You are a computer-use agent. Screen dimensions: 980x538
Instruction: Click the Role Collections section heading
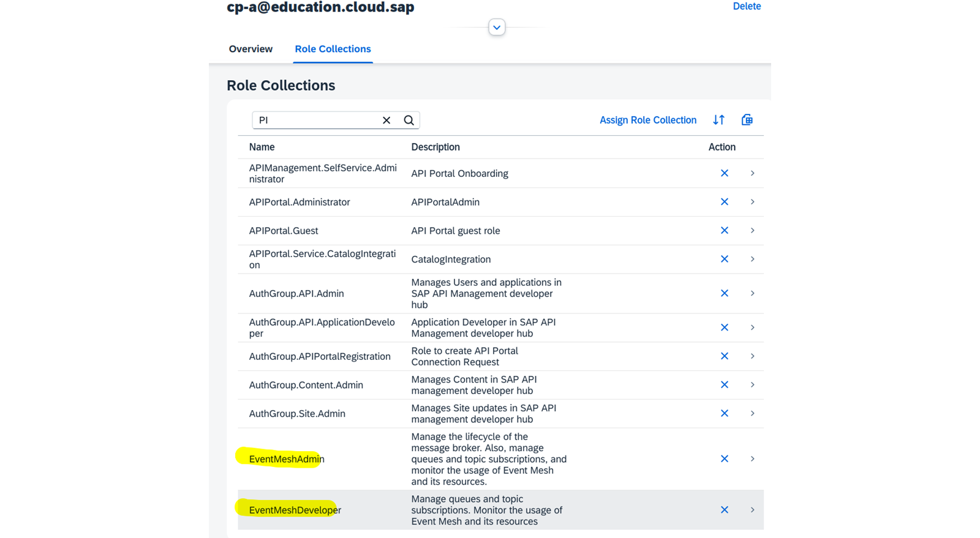(281, 85)
